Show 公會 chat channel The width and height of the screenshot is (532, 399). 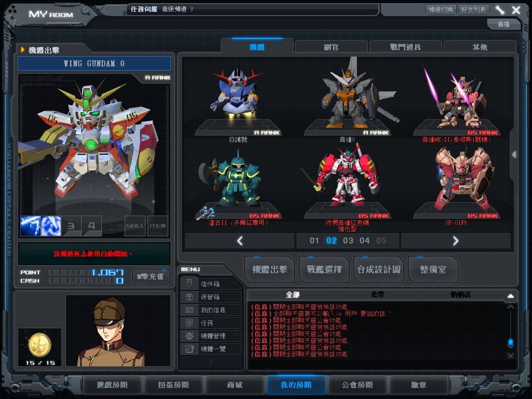coord(378,295)
